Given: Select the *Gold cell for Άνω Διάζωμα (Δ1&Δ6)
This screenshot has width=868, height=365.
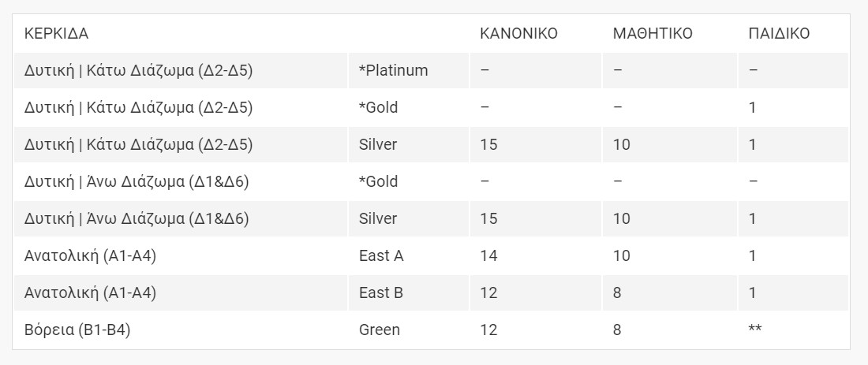Looking at the screenshot, I should click(x=409, y=181).
